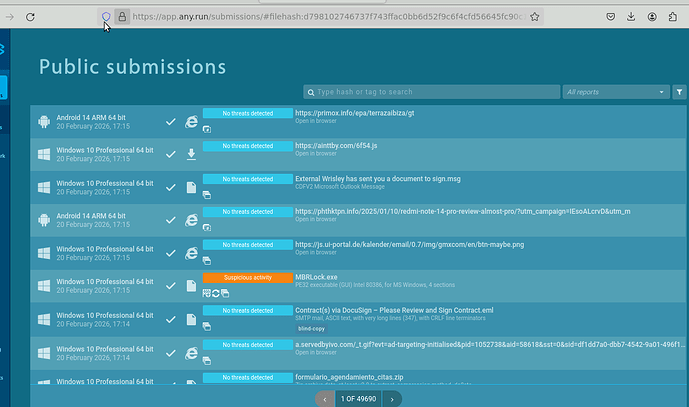Click the Internet Explorer icon on js.ui-portal.de row

(x=192, y=252)
